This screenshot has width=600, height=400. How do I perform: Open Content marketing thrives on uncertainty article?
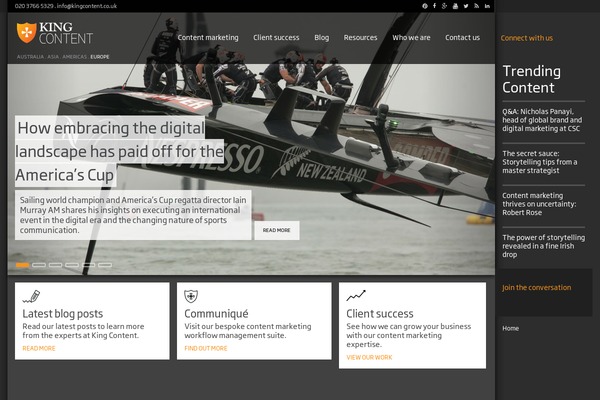coord(539,204)
